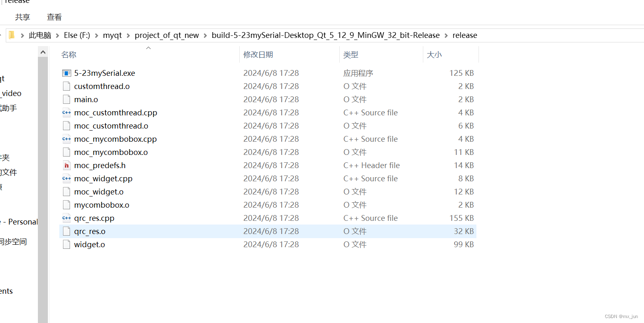Screen dimensions: 644x323
Task: Click the 99 KB size cell
Action: tap(464, 244)
